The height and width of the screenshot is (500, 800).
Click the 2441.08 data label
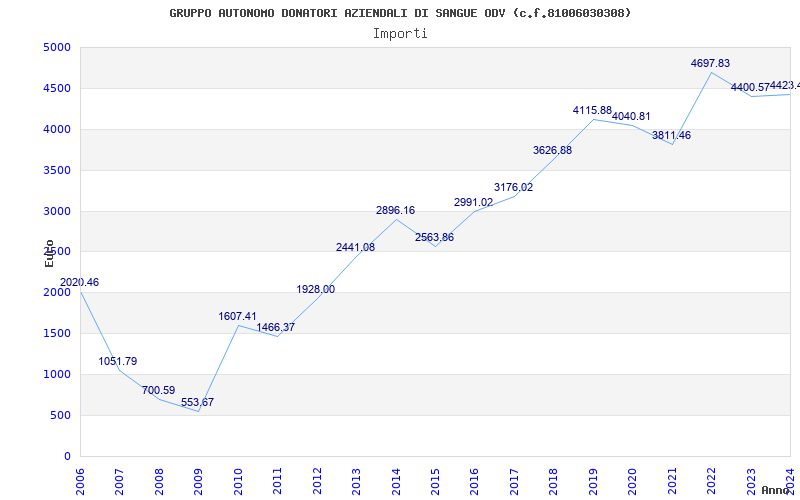pos(355,247)
